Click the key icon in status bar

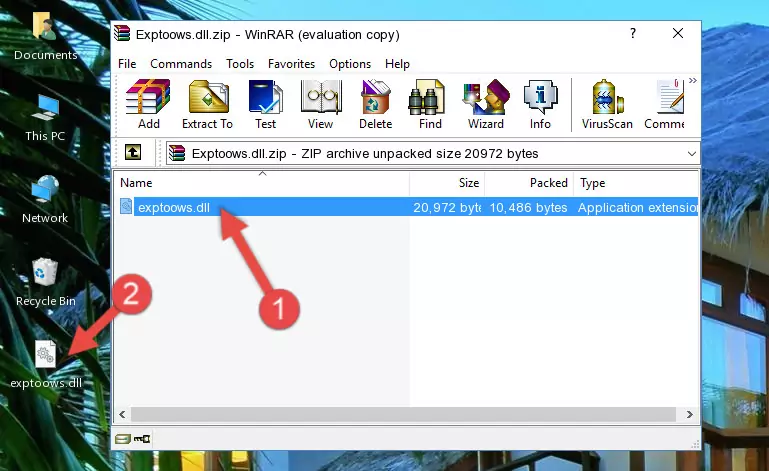pyautogui.click(x=142, y=439)
